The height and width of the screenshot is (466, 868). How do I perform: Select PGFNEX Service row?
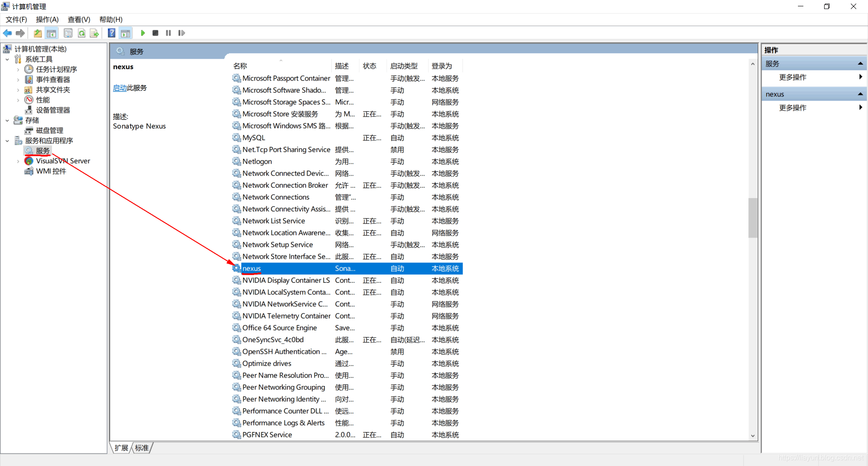pos(347,435)
